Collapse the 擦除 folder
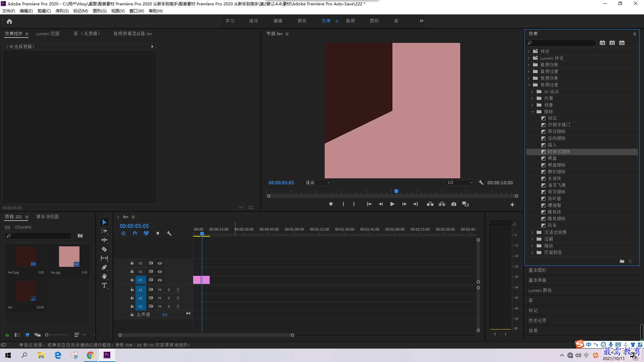644x362 pixels. coord(533,112)
